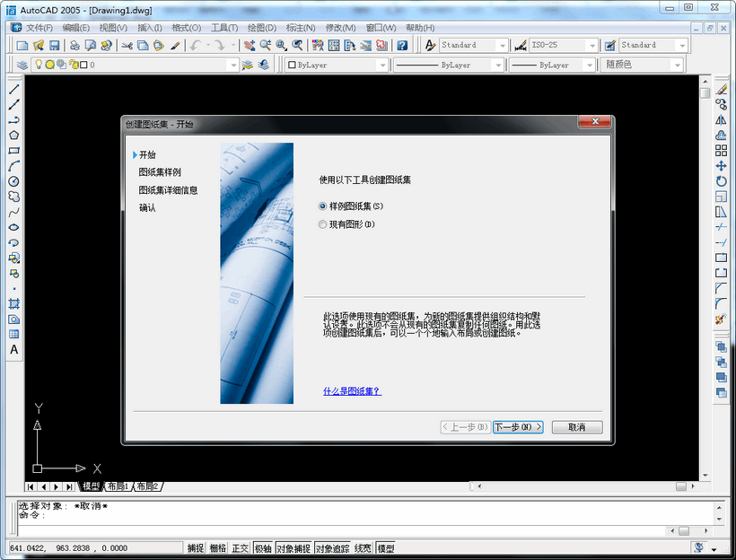Screen dimensions: 736x560
Task: Select the 现有图形 radio option
Action: [323, 223]
